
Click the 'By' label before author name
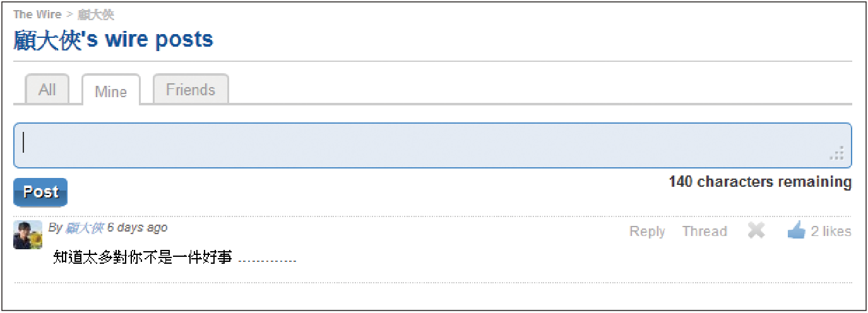pyautogui.click(x=56, y=228)
